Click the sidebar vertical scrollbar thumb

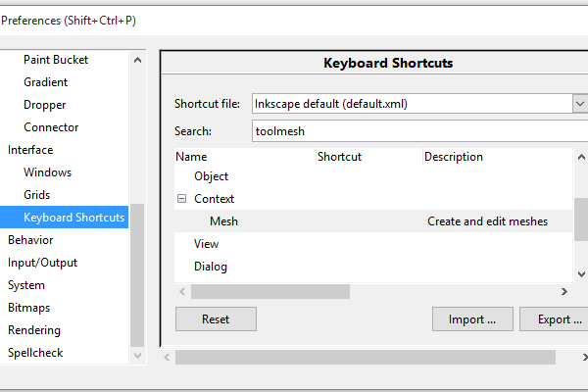137,275
